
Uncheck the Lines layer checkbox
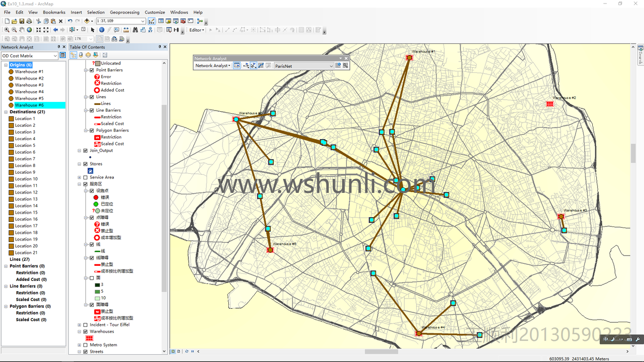(x=92, y=97)
